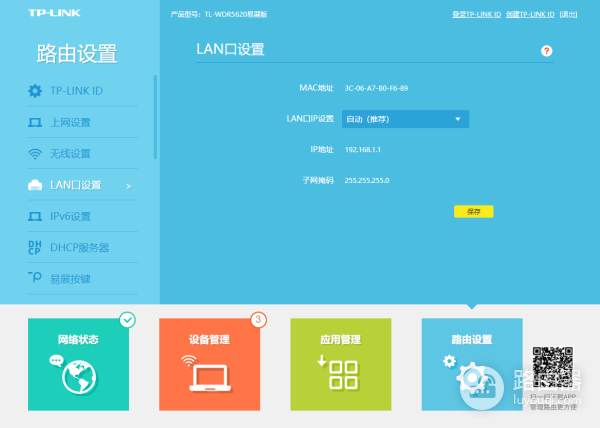Click the 无线设置 Wi-Fi icon
Screen dimensions: 600x428
tap(34, 154)
